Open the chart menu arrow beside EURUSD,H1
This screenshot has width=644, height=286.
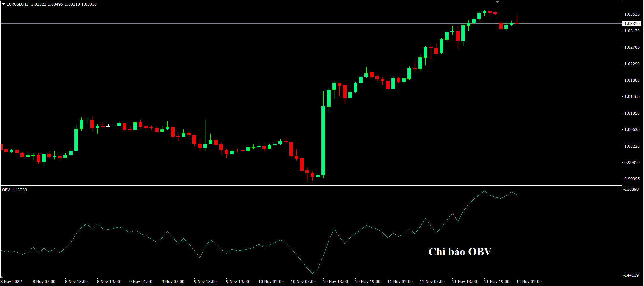coord(3,4)
